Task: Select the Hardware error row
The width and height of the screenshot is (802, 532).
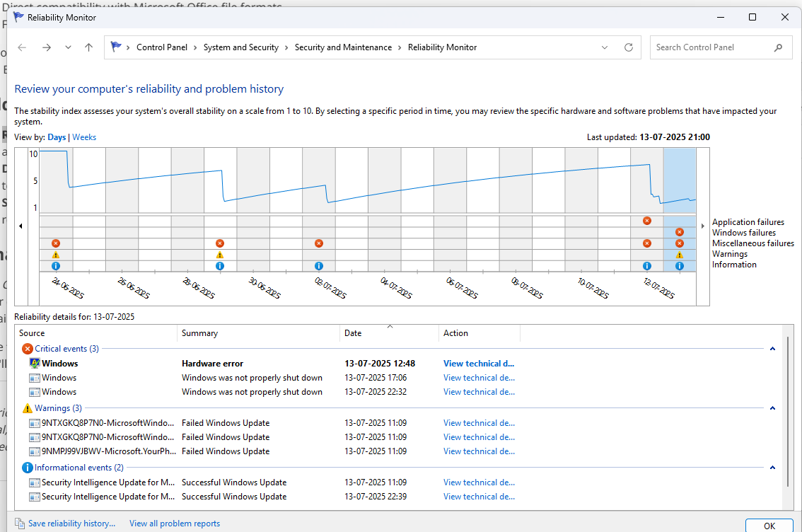Action: pyautogui.click(x=399, y=364)
